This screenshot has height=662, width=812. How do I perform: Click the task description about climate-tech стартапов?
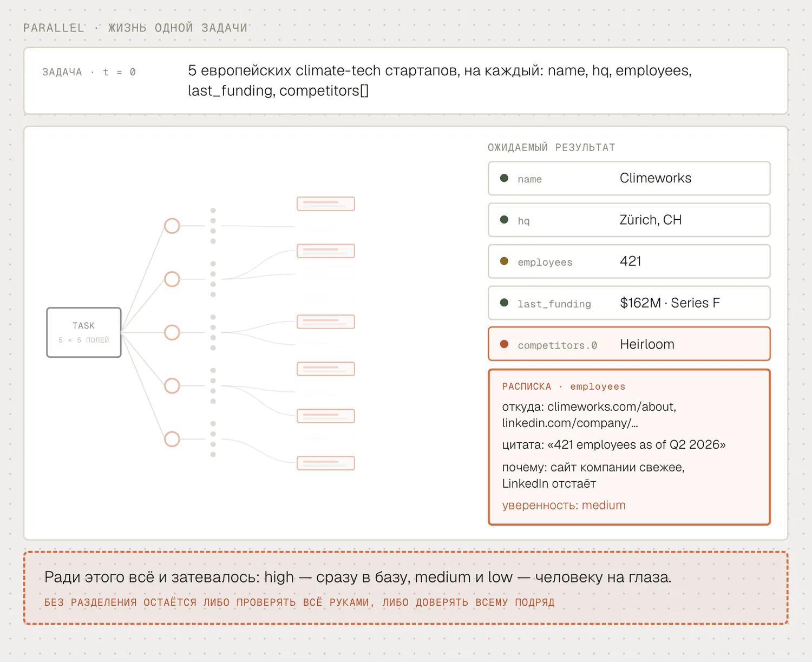click(440, 80)
